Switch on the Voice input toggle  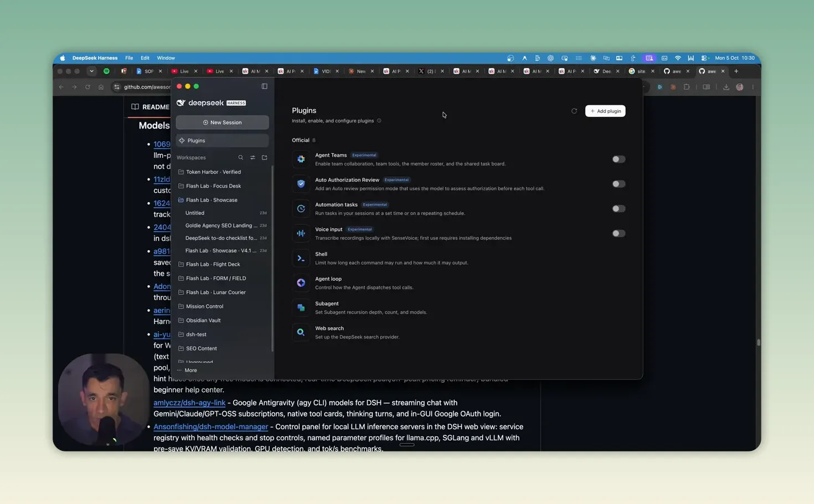(x=619, y=233)
